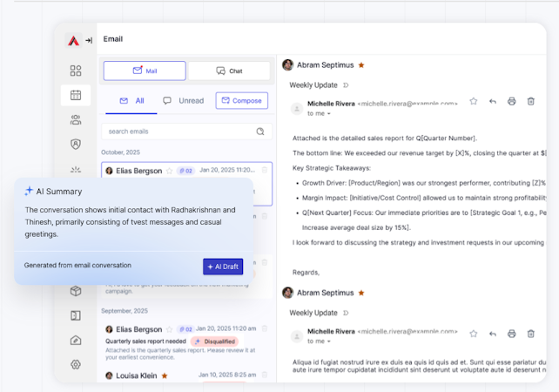Click attachment badge 02 on October Elias email
The width and height of the screenshot is (559, 392).
[x=185, y=171]
